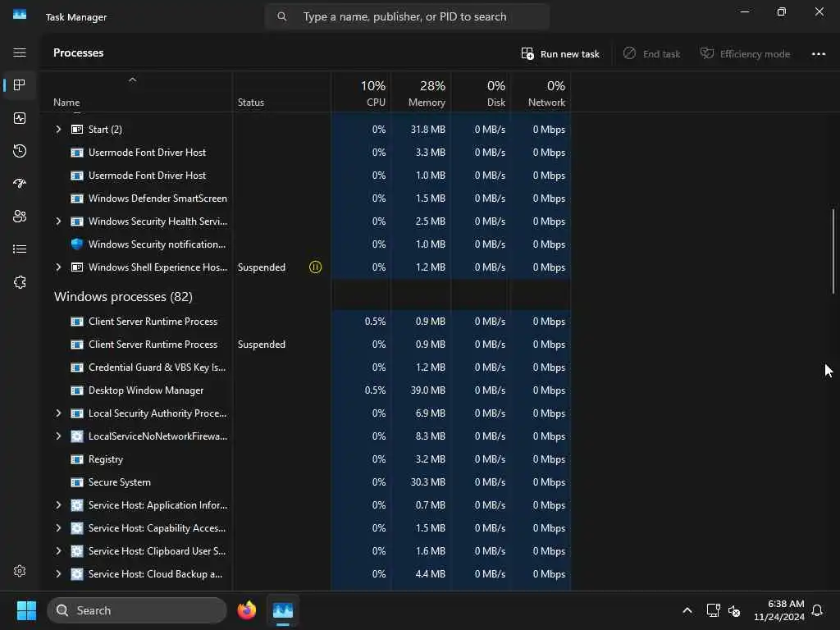Click the Task Manager app icon in title bar
The width and height of the screenshot is (840, 630).
click(x=20, y=15)
